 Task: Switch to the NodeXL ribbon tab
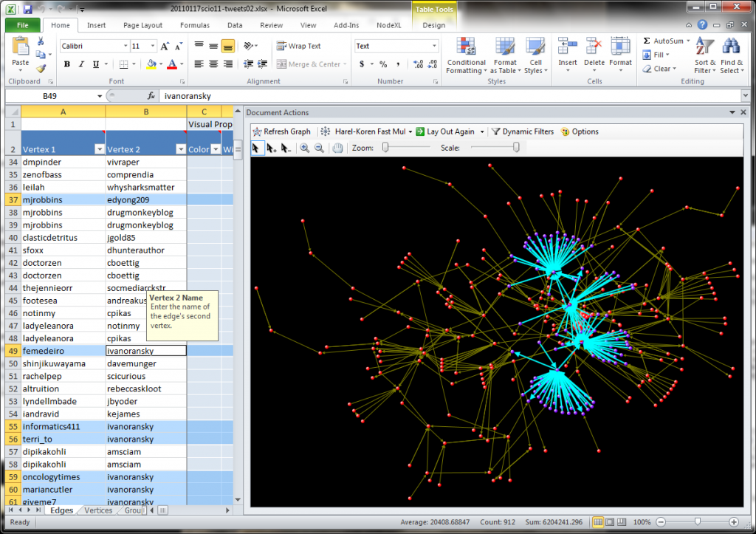click(x=388, y=25)
